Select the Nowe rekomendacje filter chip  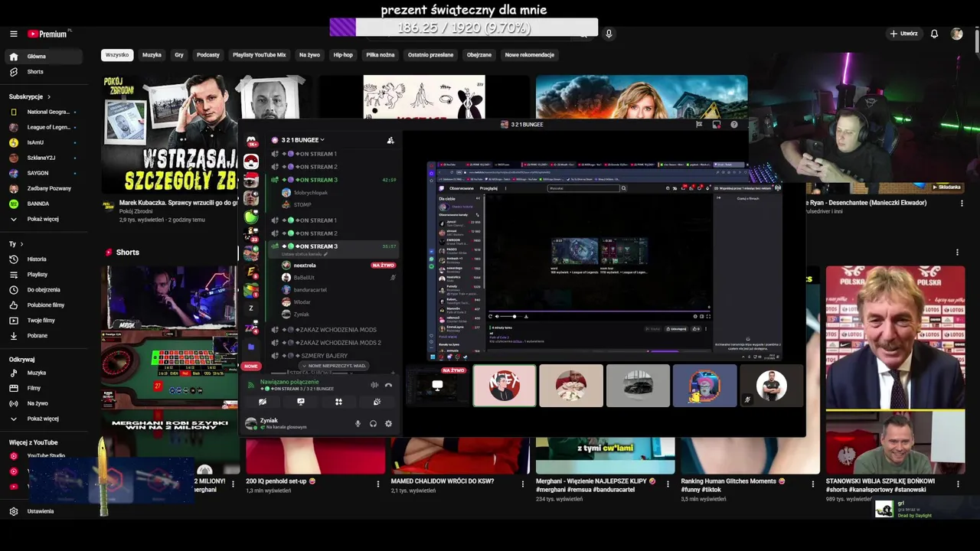tap(529, 55)
